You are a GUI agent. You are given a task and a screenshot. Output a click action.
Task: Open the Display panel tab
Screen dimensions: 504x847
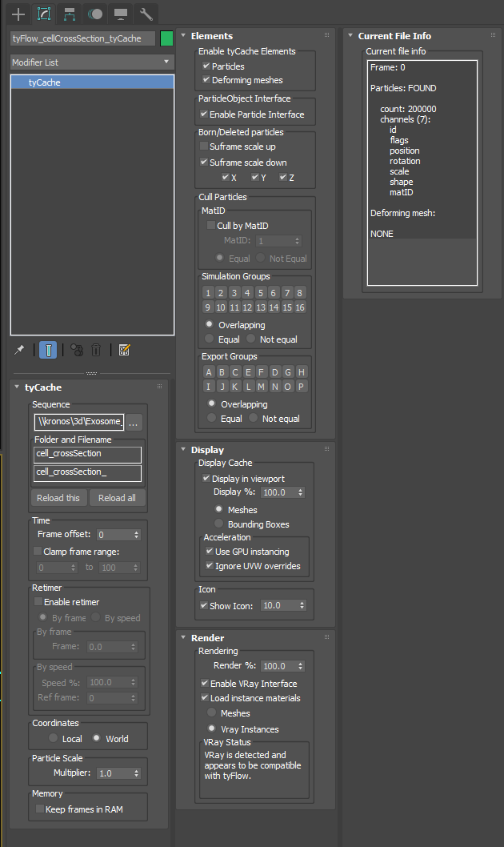[120, 14]
